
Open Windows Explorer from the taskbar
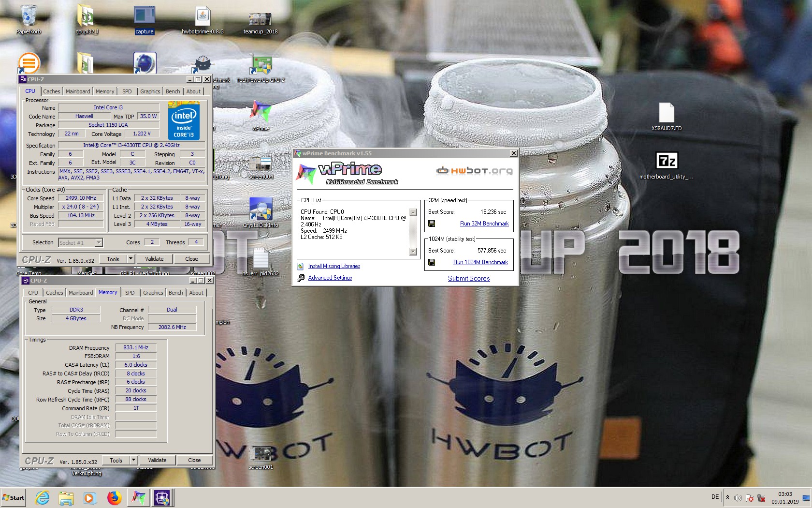pos(66,497)
